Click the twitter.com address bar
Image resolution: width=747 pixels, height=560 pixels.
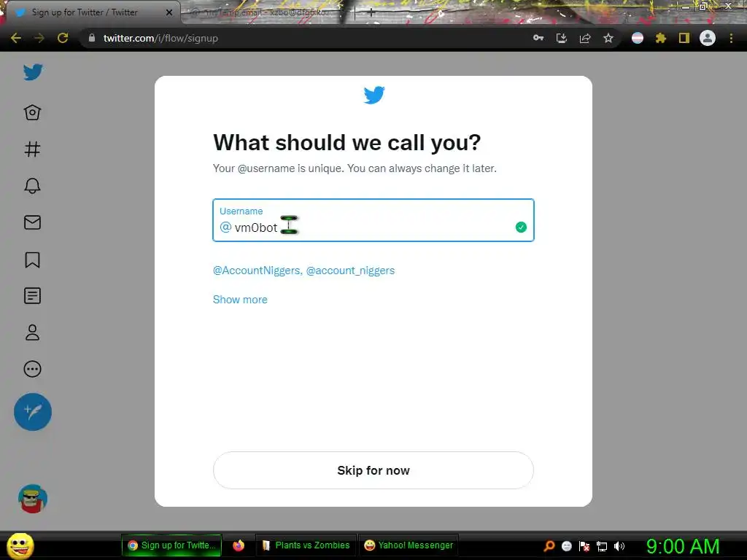(x=305, y=38)
